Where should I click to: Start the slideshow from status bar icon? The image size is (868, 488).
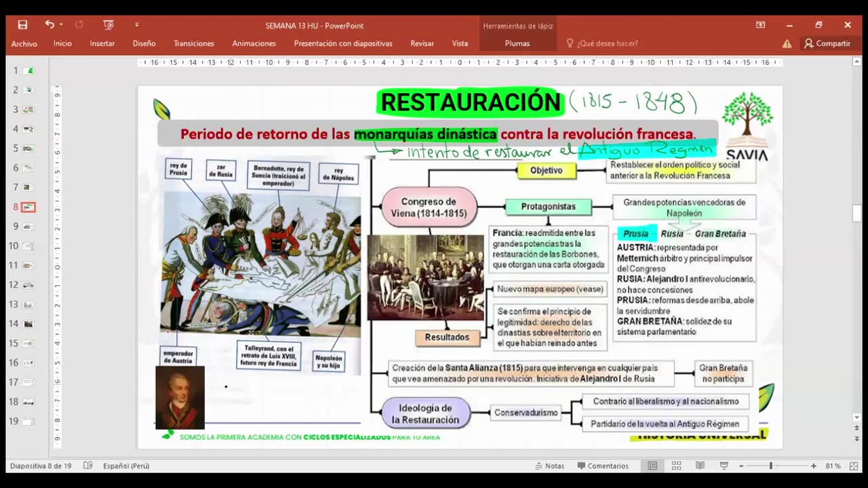(724, 466)
